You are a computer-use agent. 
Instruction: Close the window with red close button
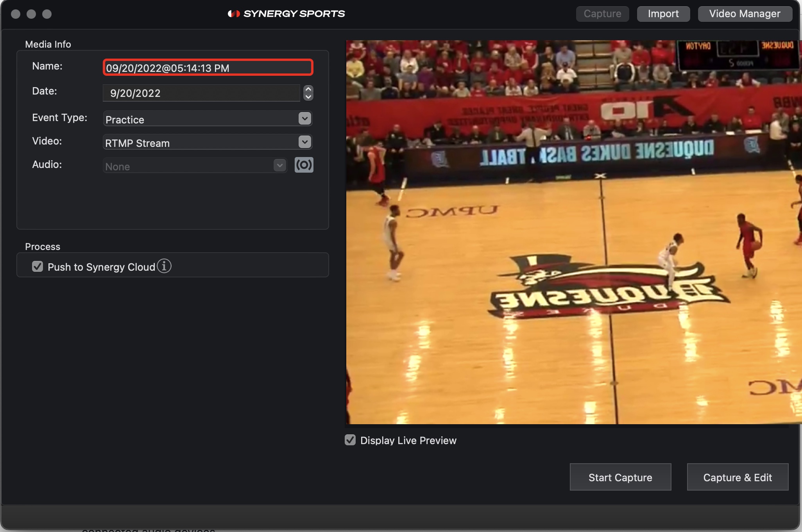(x=16, y=14)
